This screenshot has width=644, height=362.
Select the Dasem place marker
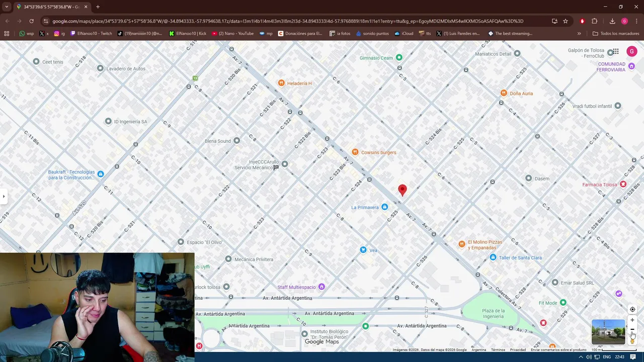tap(528, 178)
